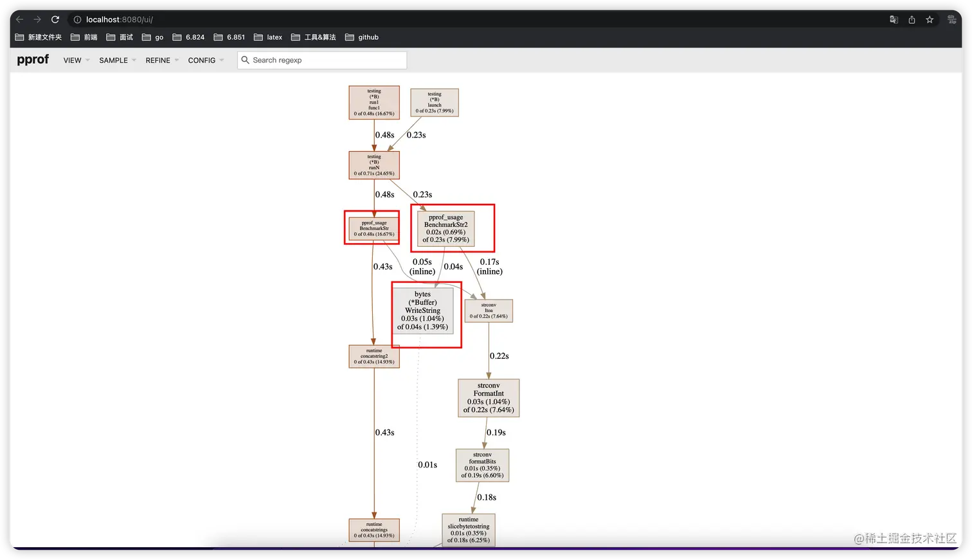The image size is (972, 560).
Task: Open the 新建文件夹 bookmark folder
Action: pyautogui.click(x=39, y=37)
